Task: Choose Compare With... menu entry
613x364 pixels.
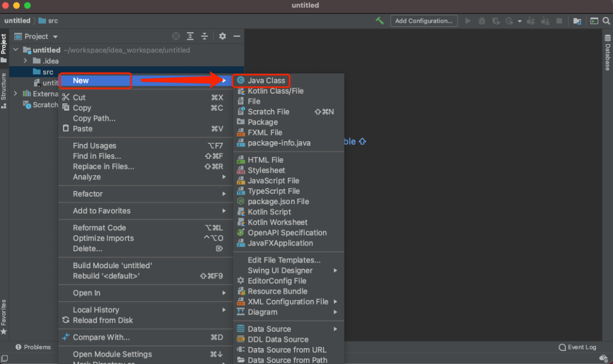Action: tap(145, 337)
